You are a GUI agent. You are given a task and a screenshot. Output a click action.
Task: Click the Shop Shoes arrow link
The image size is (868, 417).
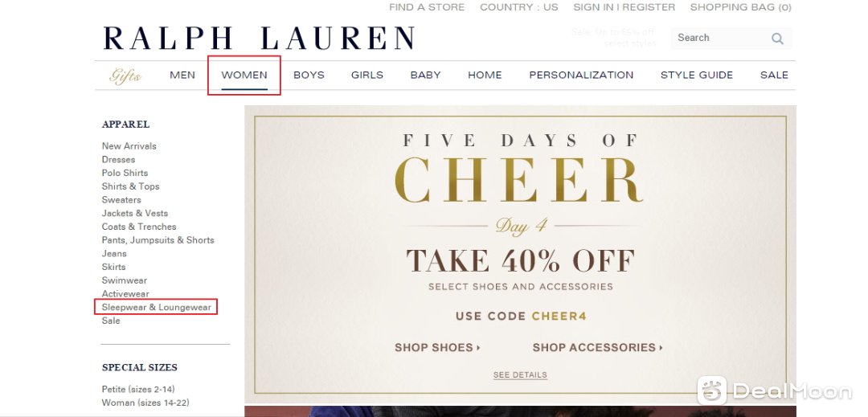(437, 347)
